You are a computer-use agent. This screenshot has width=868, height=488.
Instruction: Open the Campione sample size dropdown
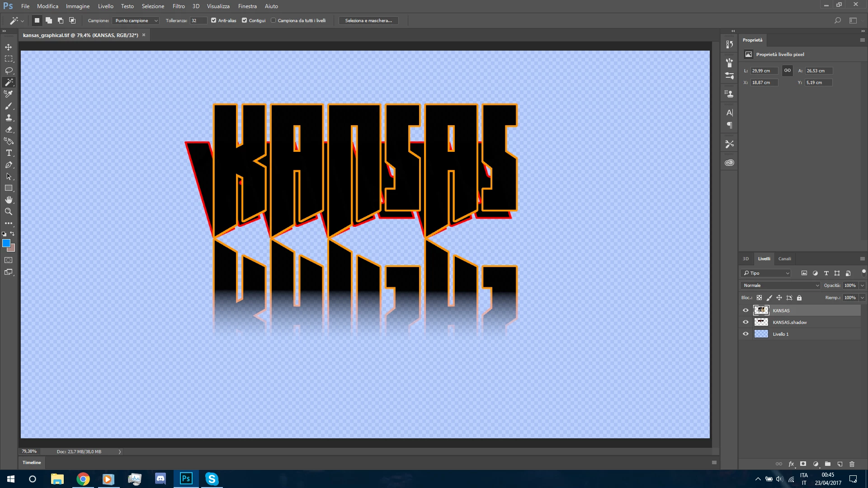pyautogui.click(x=135, y=20)
